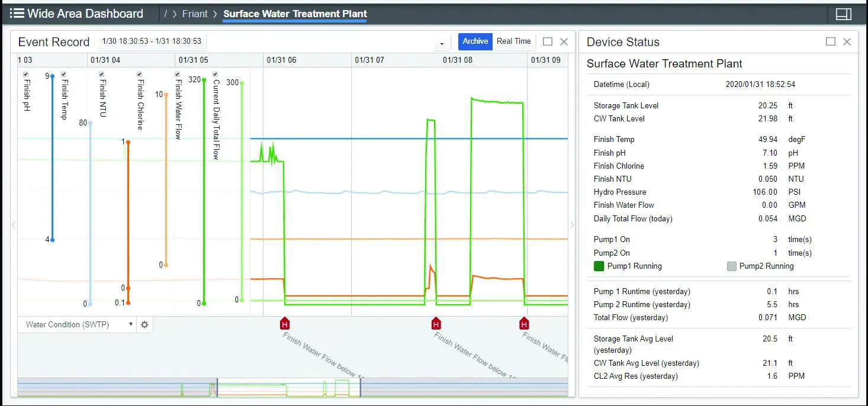Maximize the Event Record panel
The width and height of the screenshot is (868, 406).
click(x=548, y=41)
